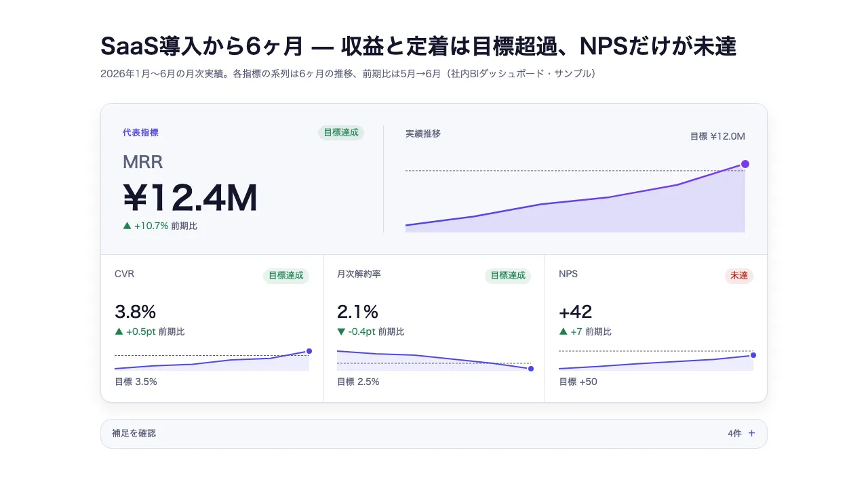868x488 pixels.
Task: Click the NPS card title
Action: click(x=568, y=274)
